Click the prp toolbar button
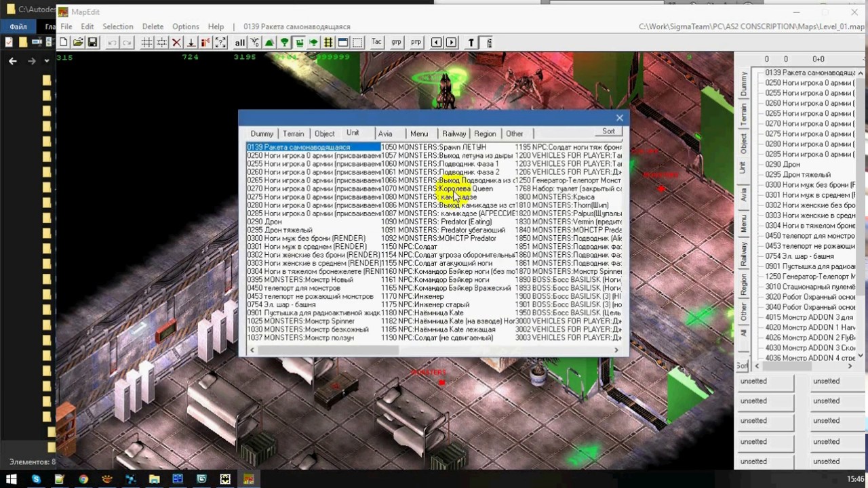Image resolution: width=868 pixels, height=488 pixels. pyautogui.click(x=416, y=43)
